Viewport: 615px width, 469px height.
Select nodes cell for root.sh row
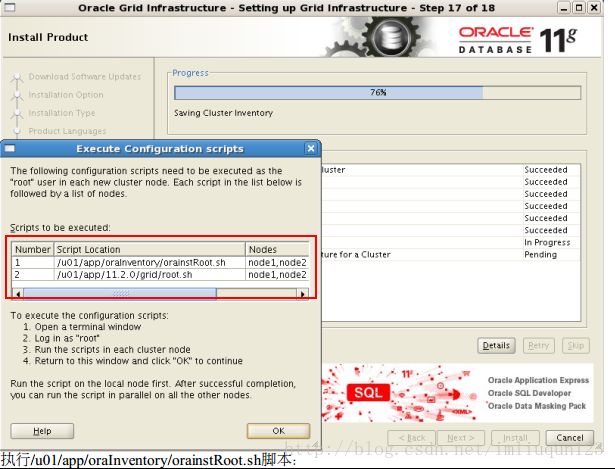[277, 274]
